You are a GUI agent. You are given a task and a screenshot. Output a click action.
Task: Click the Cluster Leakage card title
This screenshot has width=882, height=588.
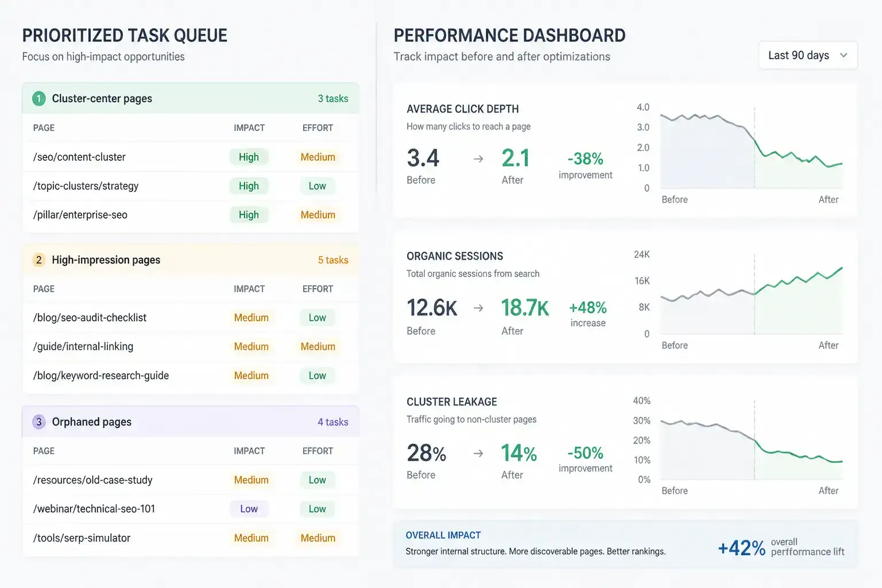point(452,402)
